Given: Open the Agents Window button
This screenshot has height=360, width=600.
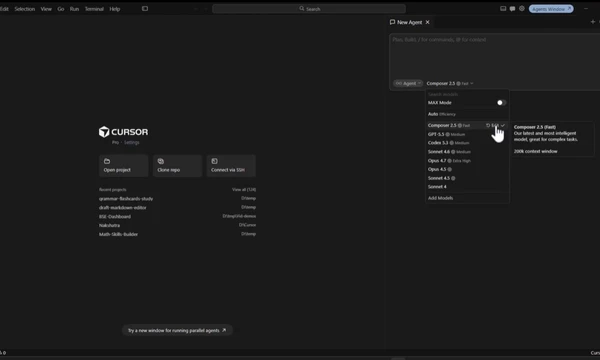Looking at the screenshot, I should tap(551, 9).
